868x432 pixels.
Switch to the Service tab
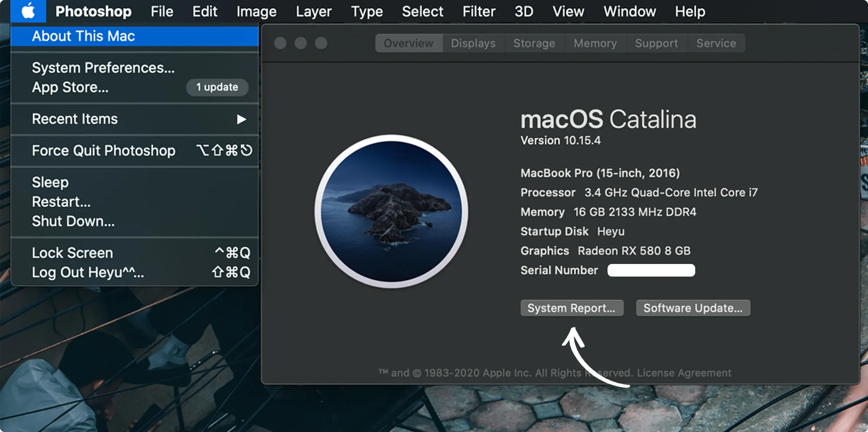coord(716,43)
